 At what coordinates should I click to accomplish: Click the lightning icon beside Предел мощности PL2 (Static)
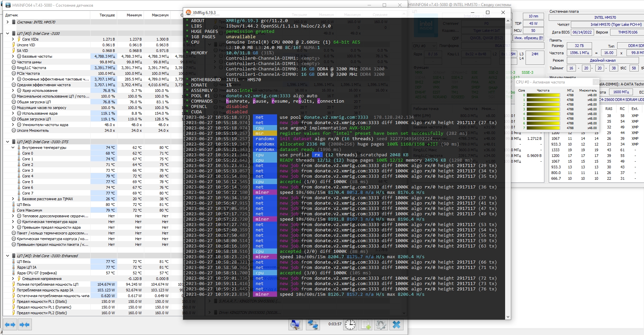tap(14, 313)
